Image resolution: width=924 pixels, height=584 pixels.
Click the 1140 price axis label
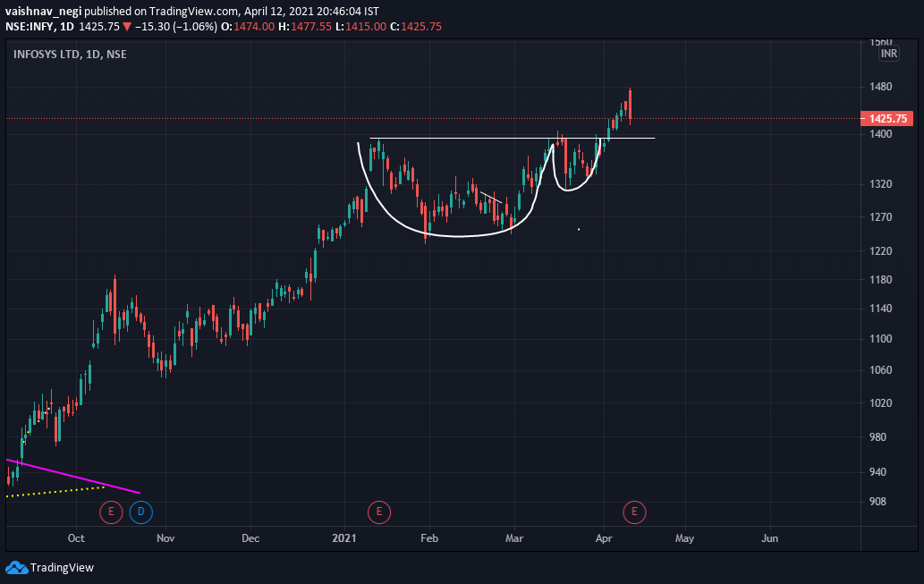point(881,309)
